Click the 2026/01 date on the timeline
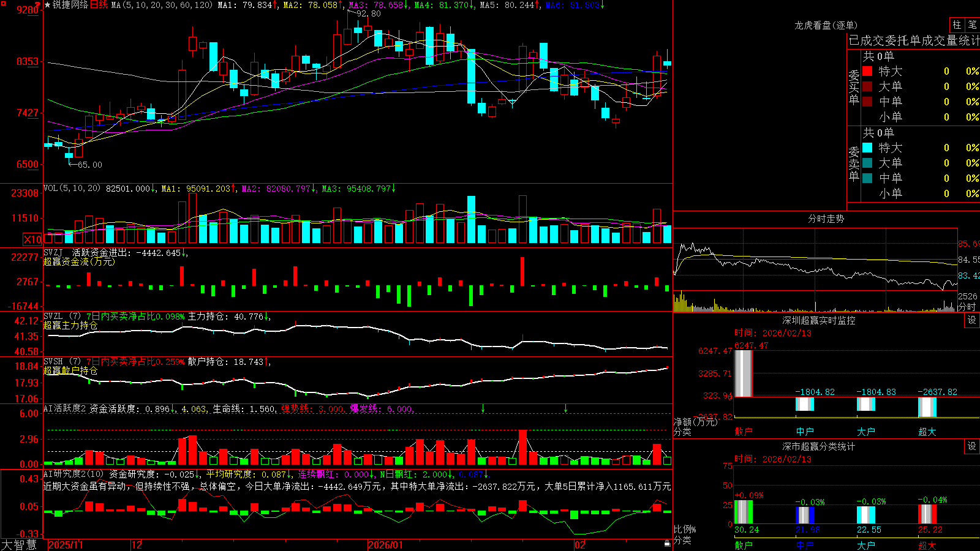Viewport: 980px width, 551px height. [386, 545]
